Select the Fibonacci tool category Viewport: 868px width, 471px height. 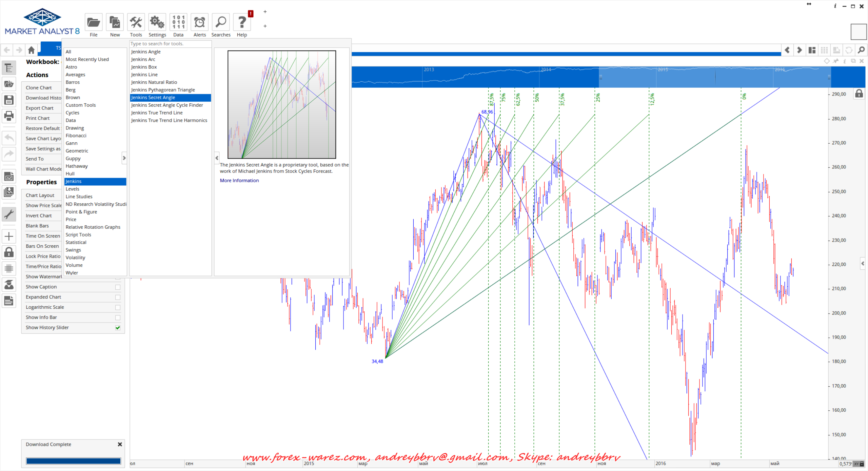point(76,136)
